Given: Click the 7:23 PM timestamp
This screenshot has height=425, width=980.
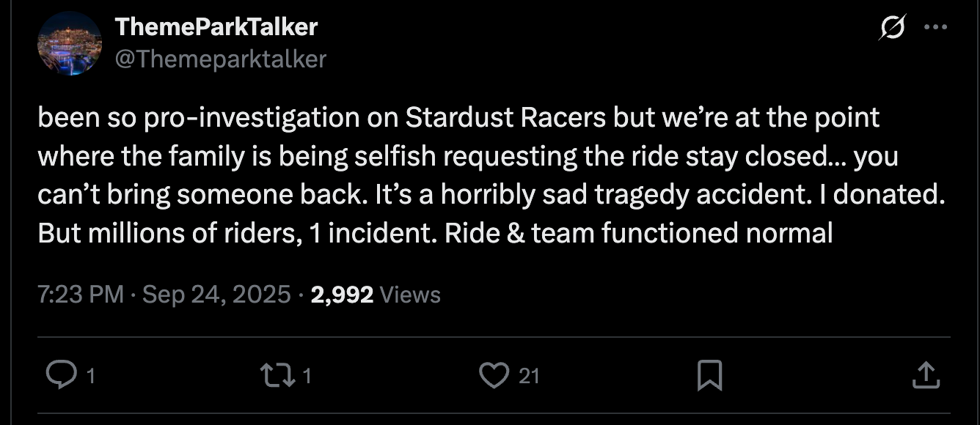Looking at the screenshot, I should 80,295.
